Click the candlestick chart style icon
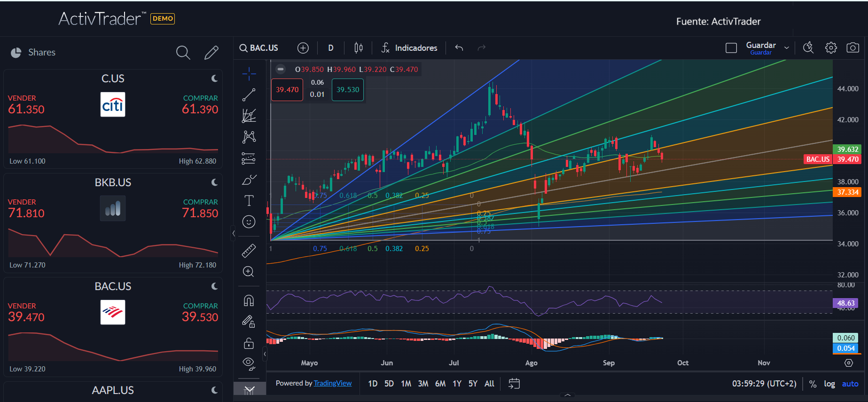This screenshot has width=868, height=402. click(359, 48)
